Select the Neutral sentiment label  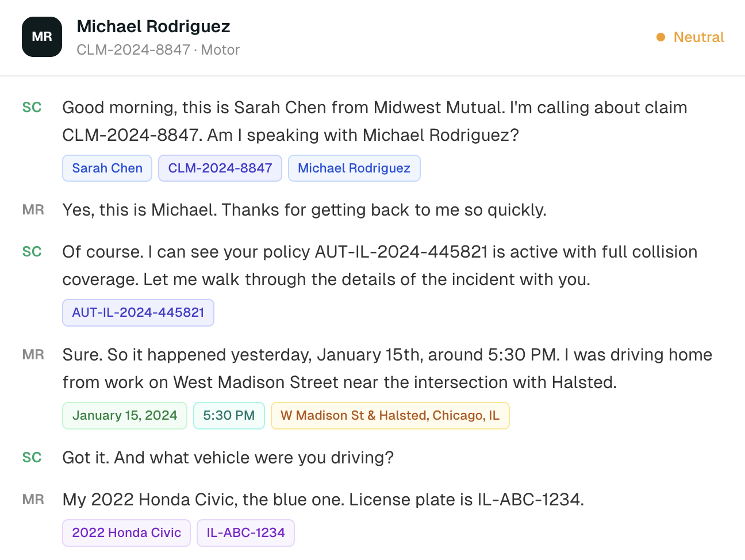click(x=698, y=37)
